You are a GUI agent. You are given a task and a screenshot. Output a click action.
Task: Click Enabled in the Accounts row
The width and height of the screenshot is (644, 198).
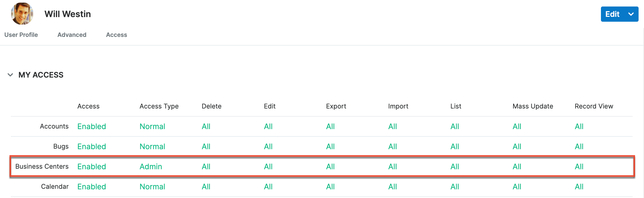(92, 126)
